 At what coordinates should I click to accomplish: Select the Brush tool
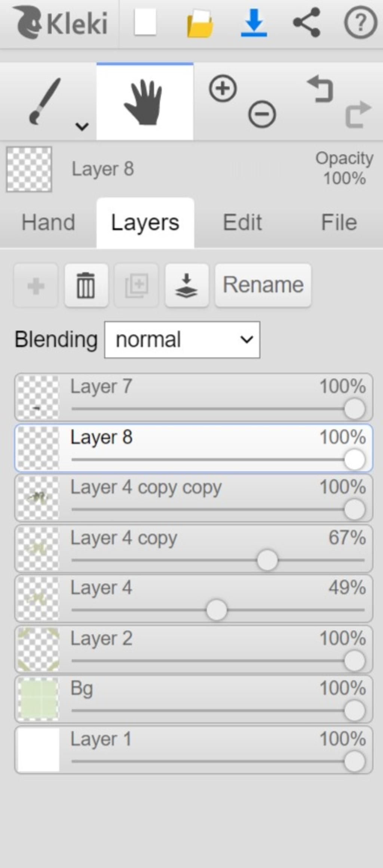tap(44, 101)
